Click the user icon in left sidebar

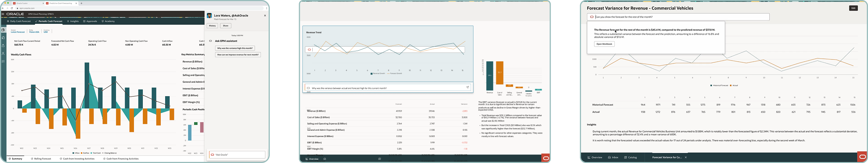point(3,54)
